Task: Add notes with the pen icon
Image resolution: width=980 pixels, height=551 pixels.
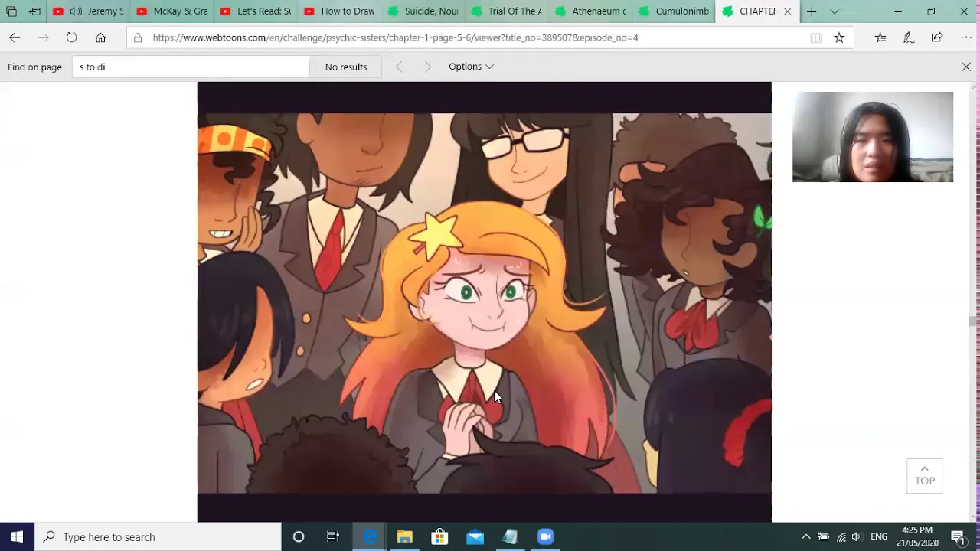Action: pos(909,37)
